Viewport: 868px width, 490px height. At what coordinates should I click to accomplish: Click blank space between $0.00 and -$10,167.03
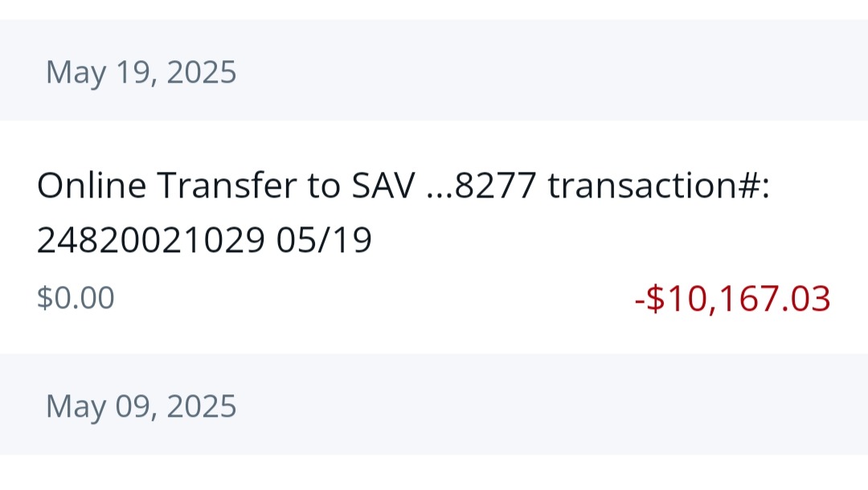pyautogui.click(x=370, y=299)
